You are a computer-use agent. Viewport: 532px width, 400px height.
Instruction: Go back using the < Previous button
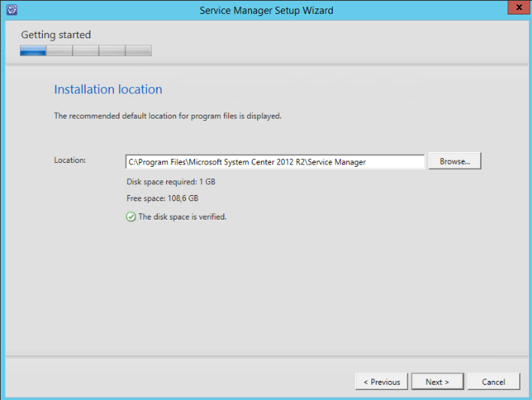381,382
